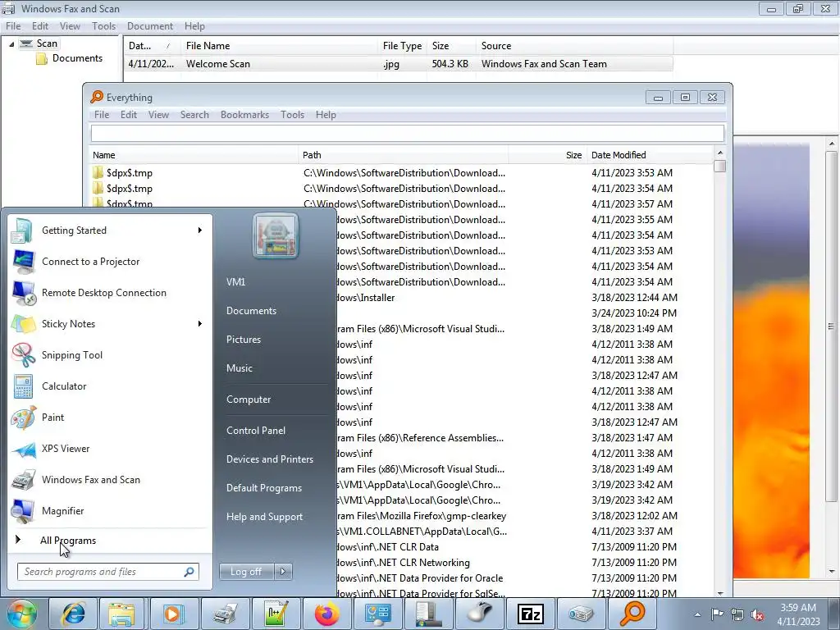This screenshot has width=840, height=630.
Task: Click the Everything vertical scrollbar thumb
Action: coord(720,166)
